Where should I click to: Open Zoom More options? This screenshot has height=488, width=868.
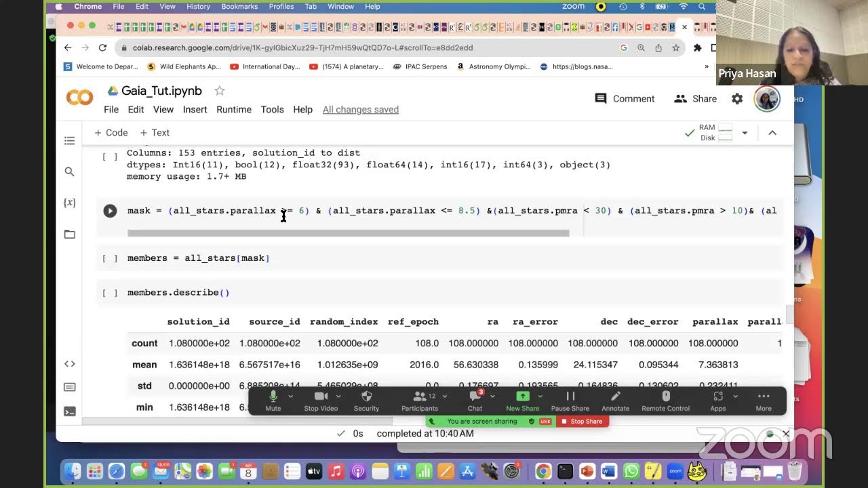pos(764,401)
